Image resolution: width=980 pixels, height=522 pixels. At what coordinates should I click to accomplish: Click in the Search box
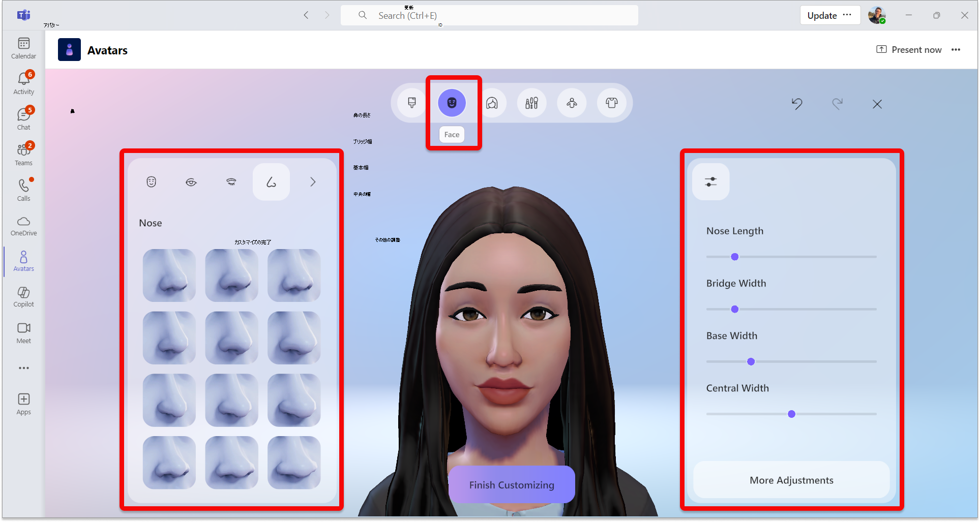(x=489, y=15)
